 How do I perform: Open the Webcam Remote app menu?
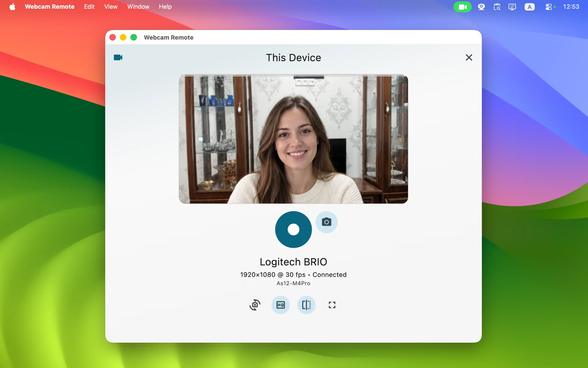pos(50,7)
